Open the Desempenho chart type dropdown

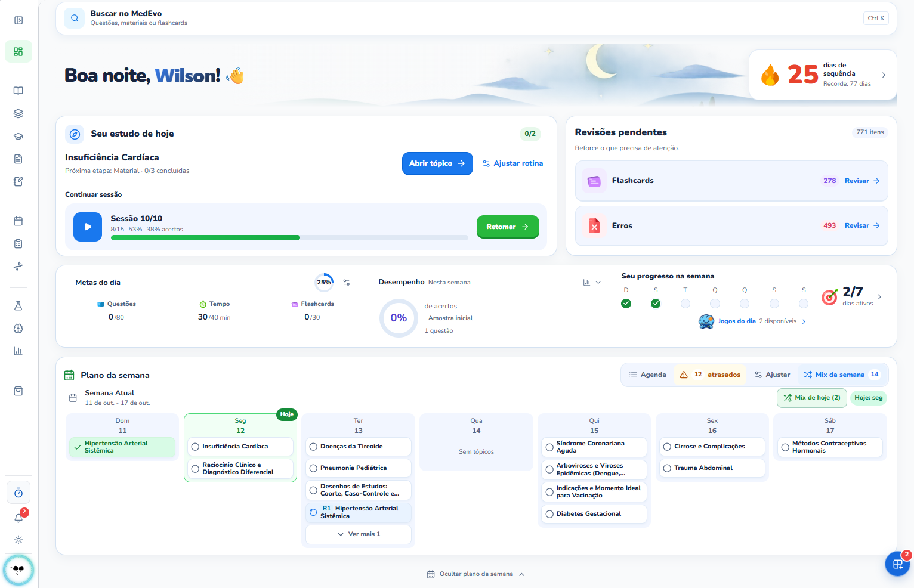[x=592, y=283]
